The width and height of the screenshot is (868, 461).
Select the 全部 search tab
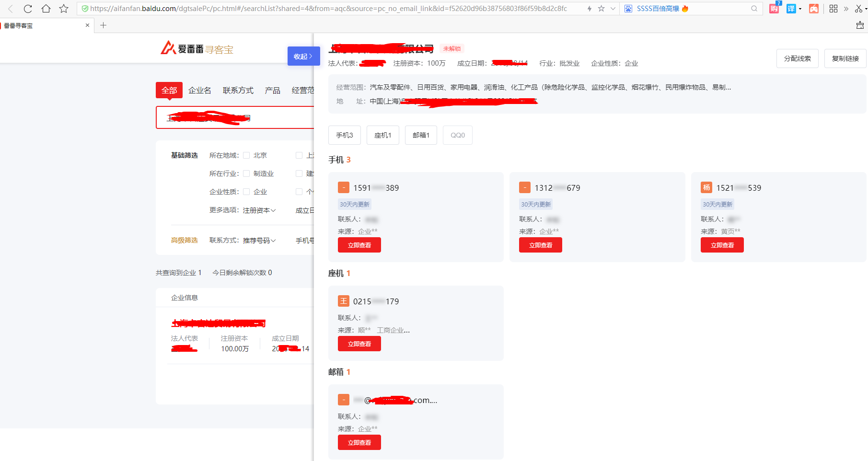coord(169,90)
